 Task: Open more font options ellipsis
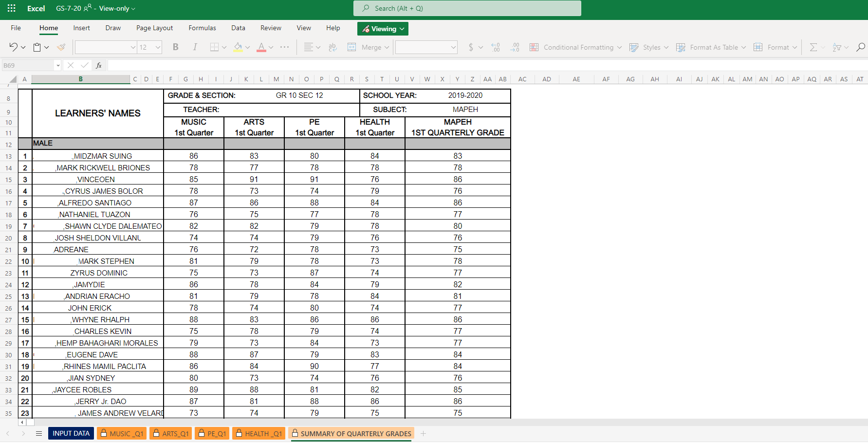[x=285, y=47]
